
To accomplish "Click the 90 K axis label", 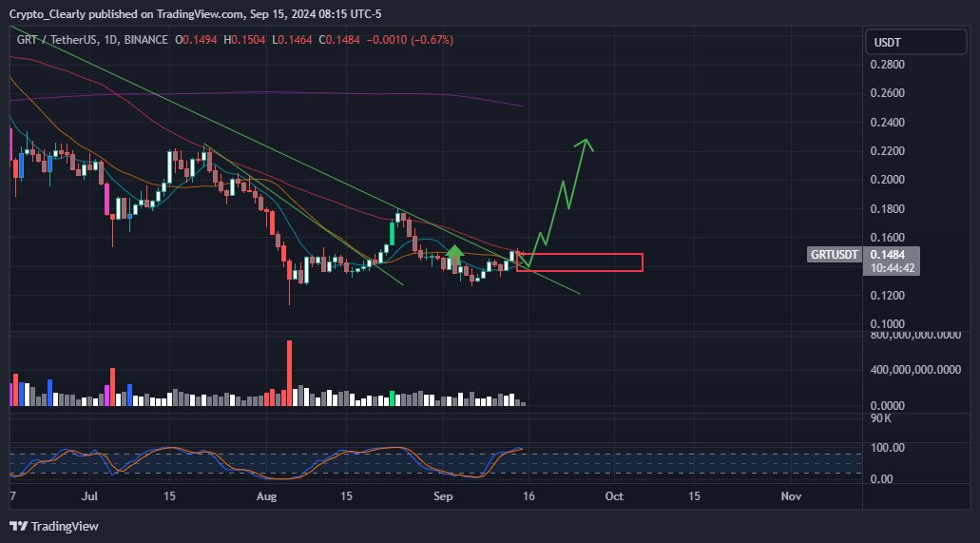I will [880, 418].
